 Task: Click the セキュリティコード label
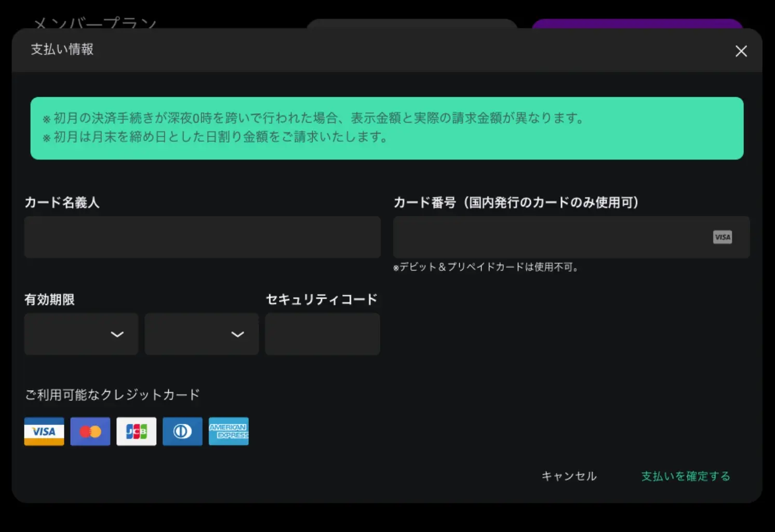(x=322, y=300)
